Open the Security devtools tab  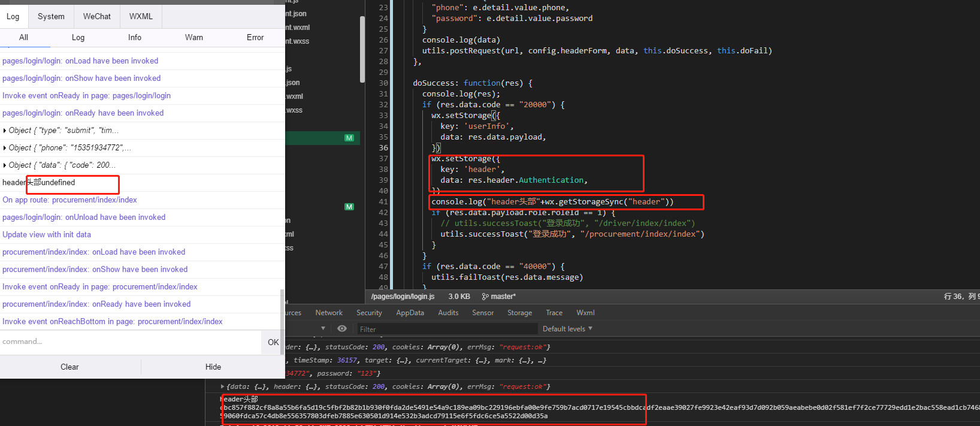(x=369, y=313)
